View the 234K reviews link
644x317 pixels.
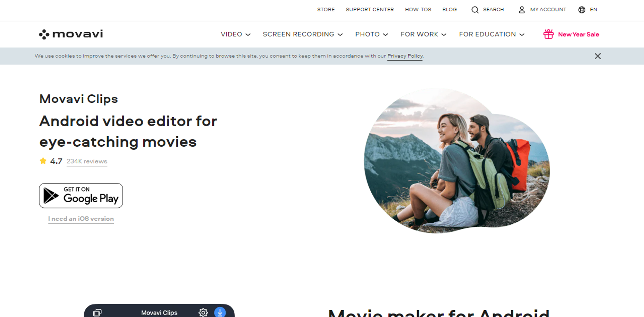87,161
